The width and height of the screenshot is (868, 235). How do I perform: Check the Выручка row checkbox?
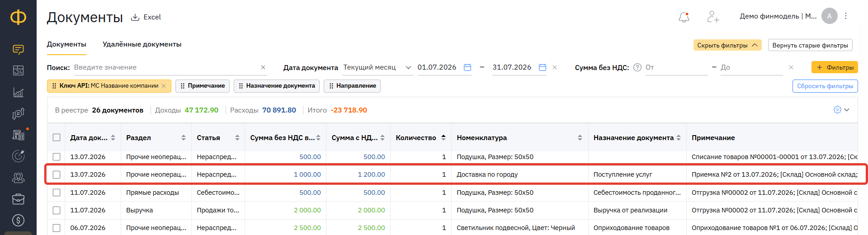tap(57, 210)
